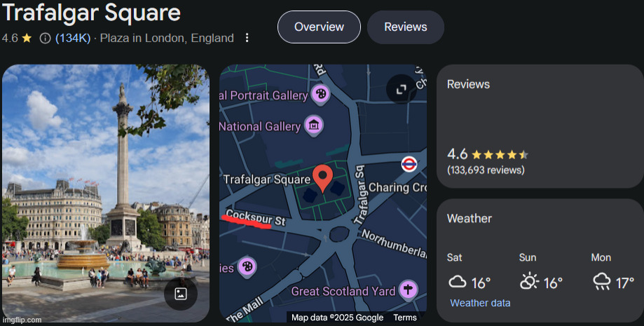Image resolution: width=644 pixels, height=326 pixels.
Task: Open the three-dot more options menu
Action: [x=246, y=38]
